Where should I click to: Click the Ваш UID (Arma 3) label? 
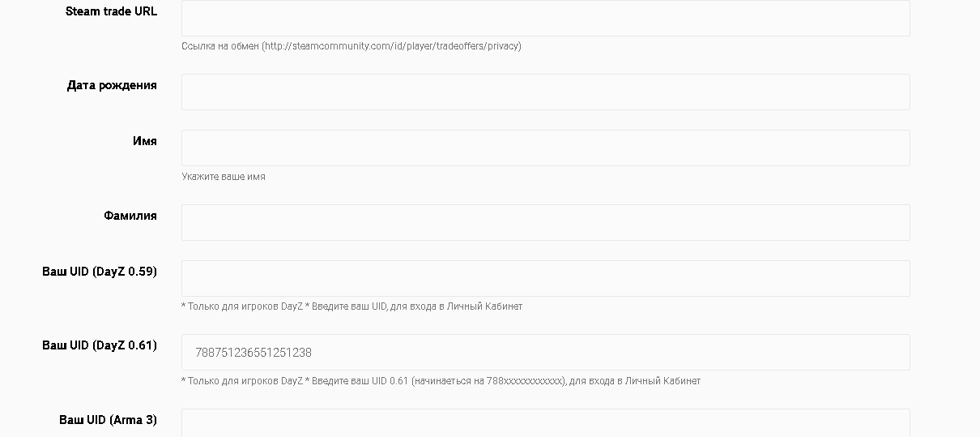[108, 420]
